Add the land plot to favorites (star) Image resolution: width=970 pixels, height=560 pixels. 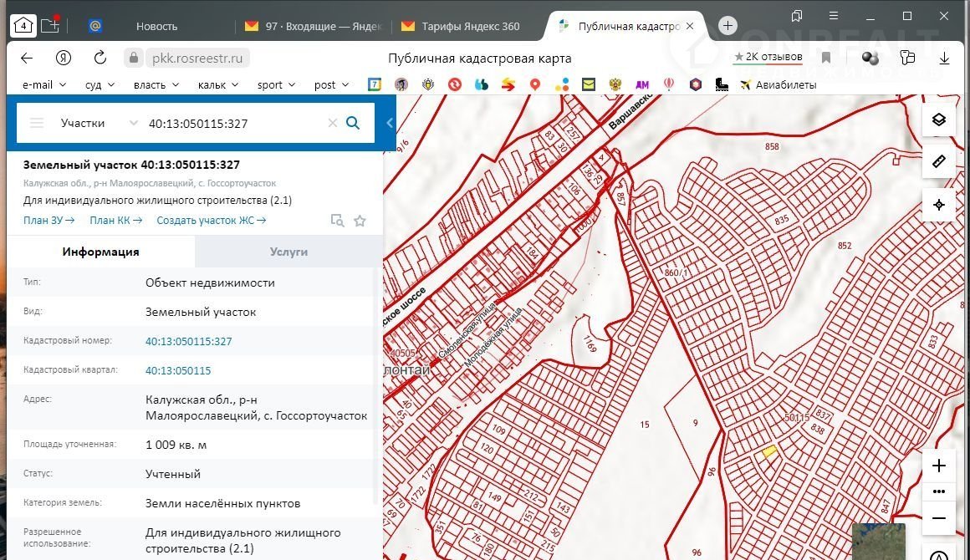point(360,221)
